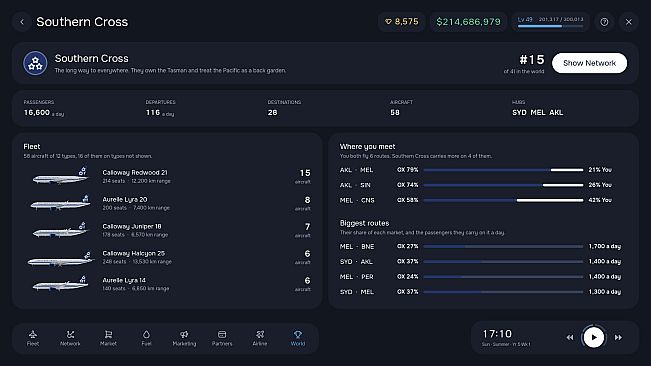Click the 17:10 game clock
Image resolution: width=651 pixels, height=366 pixels.
point(497,334)
